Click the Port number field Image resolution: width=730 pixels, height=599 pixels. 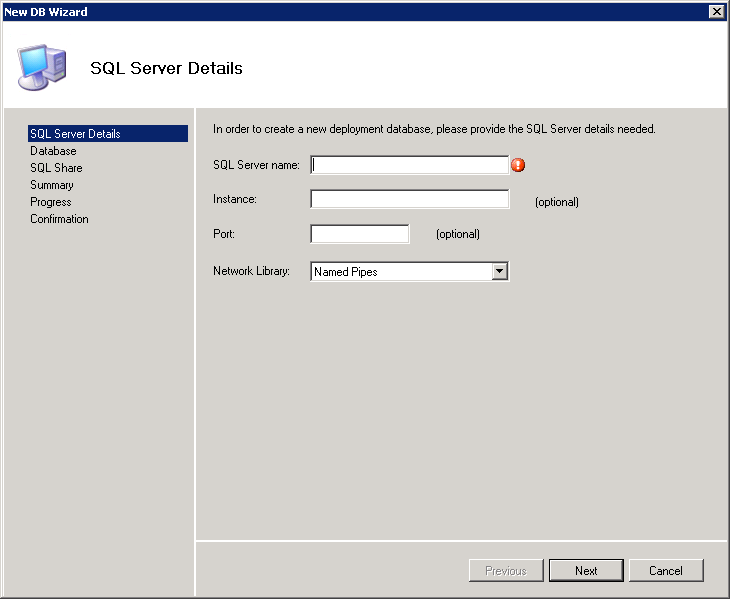[360, 234]
